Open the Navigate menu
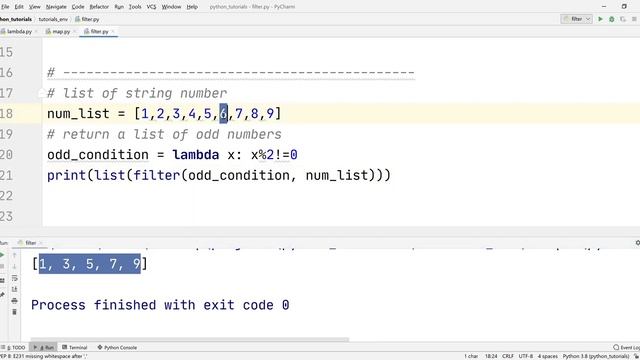 56,7
